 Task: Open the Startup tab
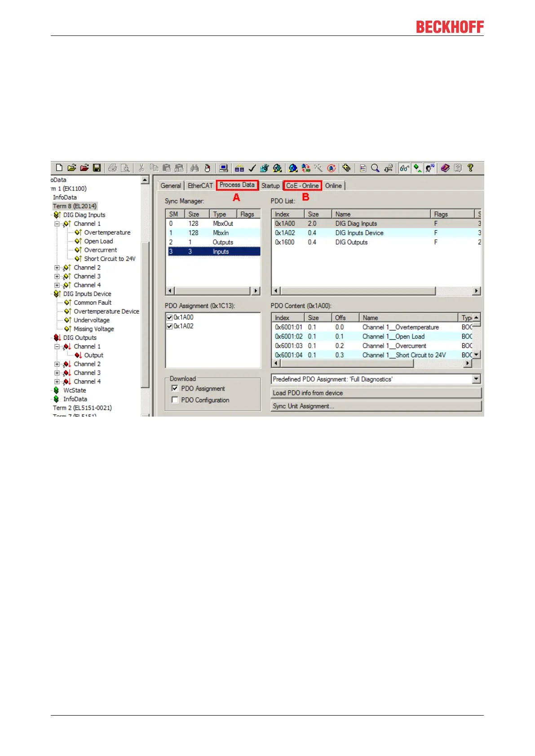pyautogui.click(x=270, y=186)
